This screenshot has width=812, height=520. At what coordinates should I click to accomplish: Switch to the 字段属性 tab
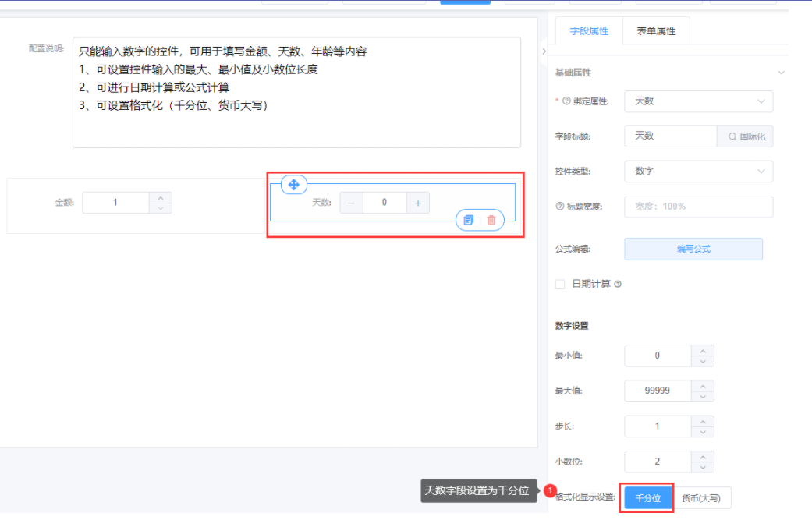[x=589, y=31]
